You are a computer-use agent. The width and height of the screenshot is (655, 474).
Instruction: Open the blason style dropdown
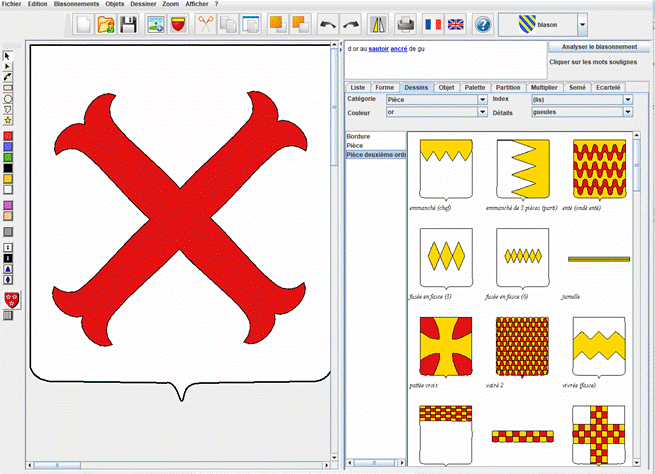(582, 25)
